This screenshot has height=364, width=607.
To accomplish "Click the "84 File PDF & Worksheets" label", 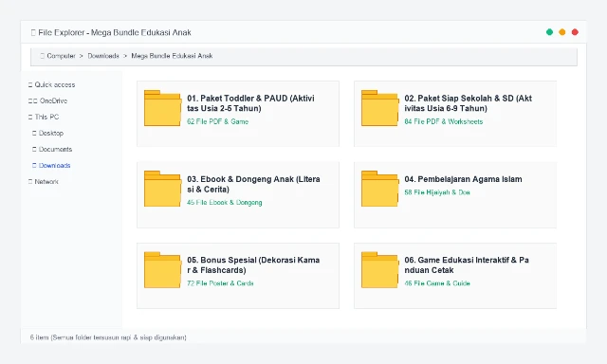I will click(x=444, y=121).
